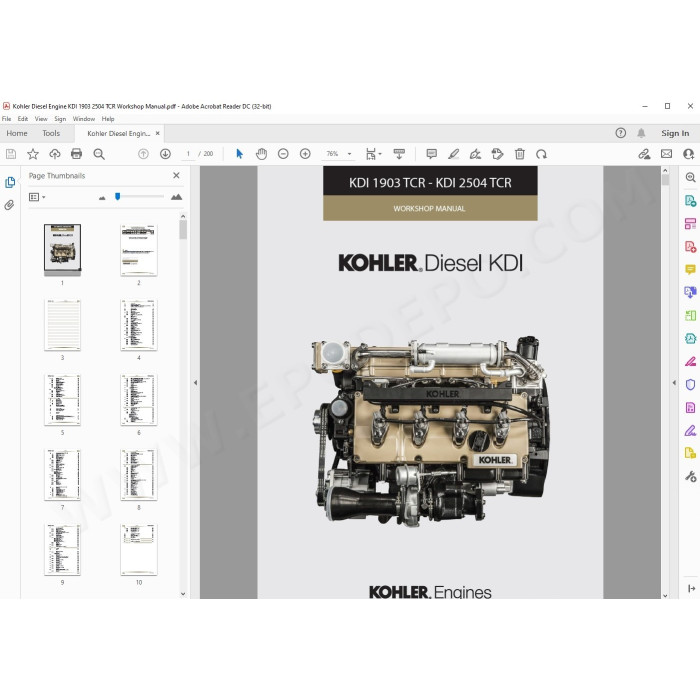Open the Help question mark icon
This screenshot has width=700, height=700.
click(x=621, y=133)
